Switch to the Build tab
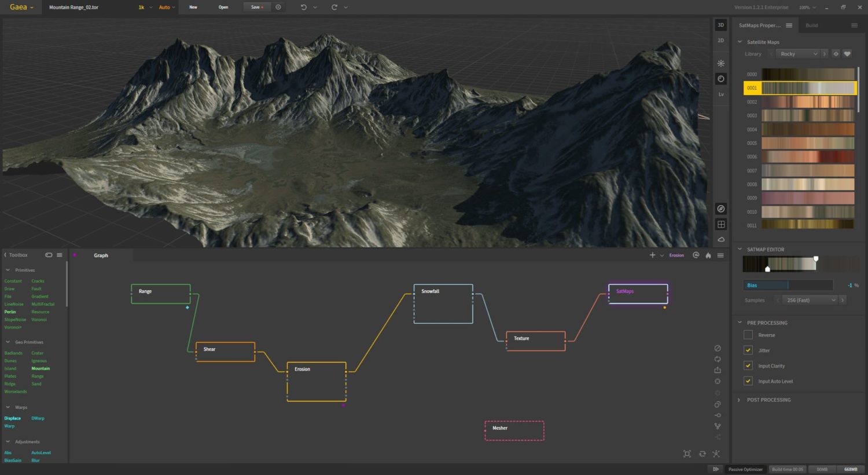This screenshot has width=868, height=475. click(x=812, y=25)
